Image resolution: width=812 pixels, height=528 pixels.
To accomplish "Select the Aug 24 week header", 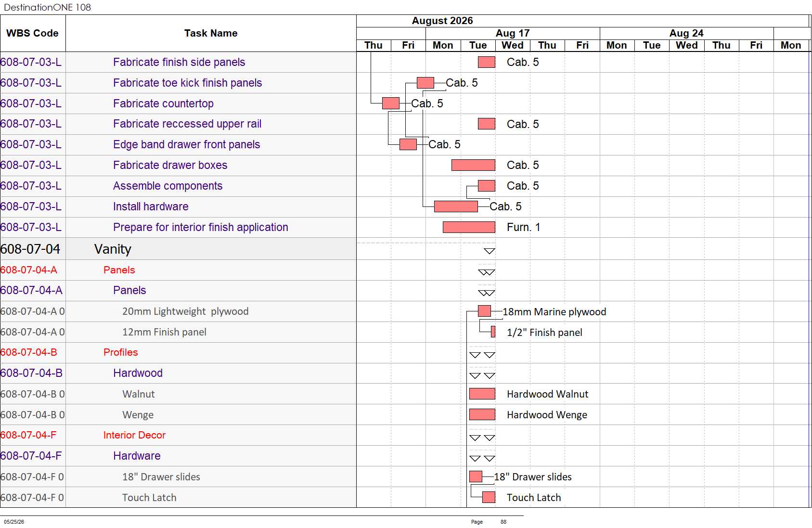I will click(x=686, y=33).
